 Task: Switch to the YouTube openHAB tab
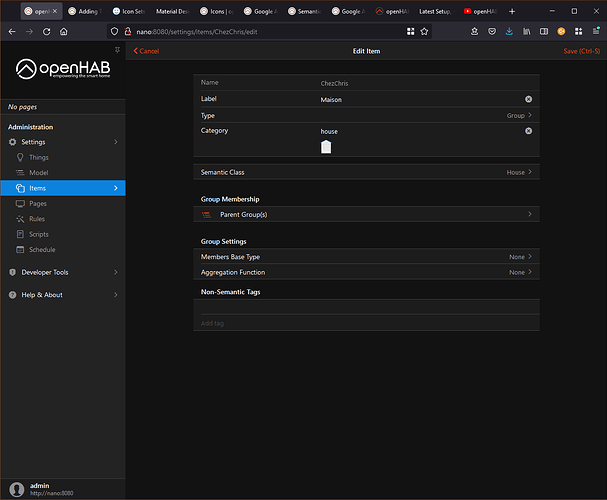click(480, 12)
